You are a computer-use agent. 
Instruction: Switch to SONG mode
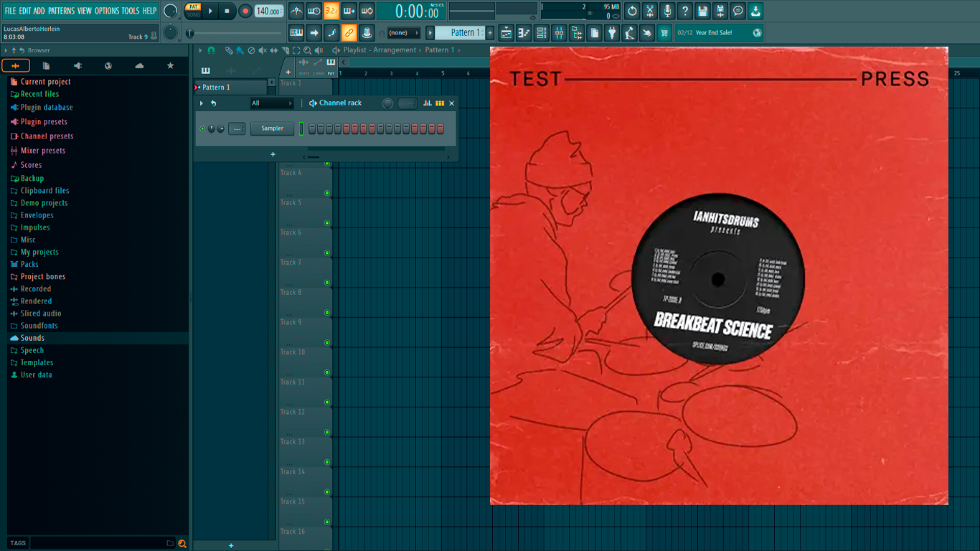tap(193, 14)
